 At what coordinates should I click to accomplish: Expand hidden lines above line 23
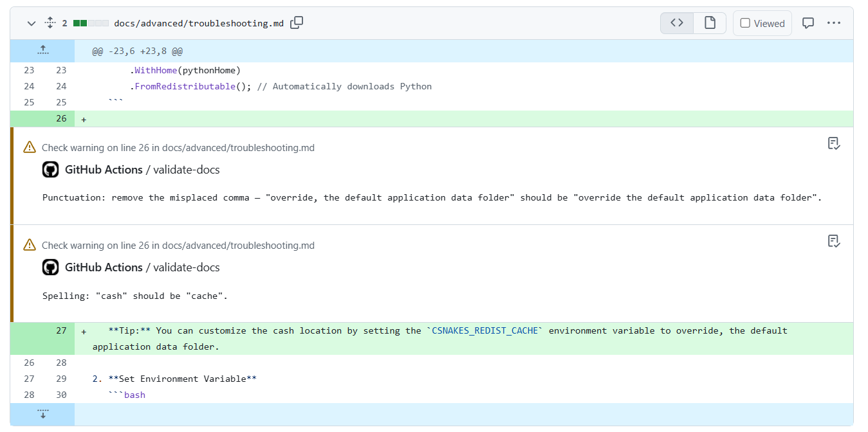pyautogui.click(x=42, y=51)
